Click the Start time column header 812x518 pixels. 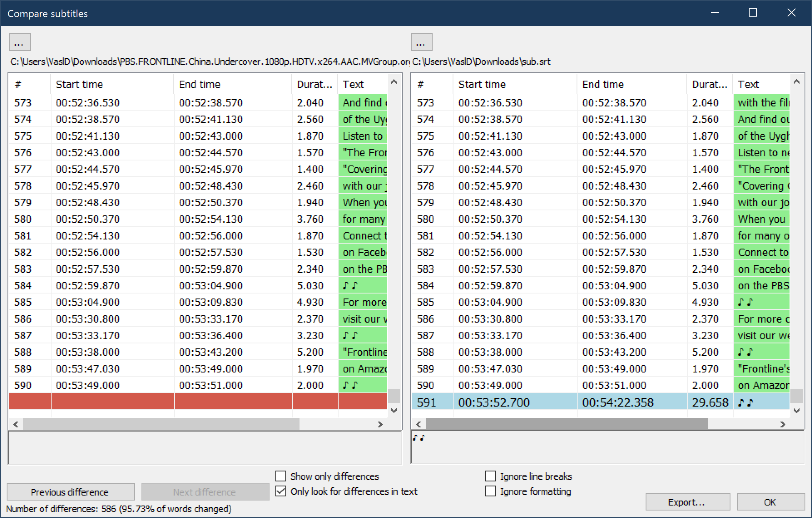click(x=79, y=84)
